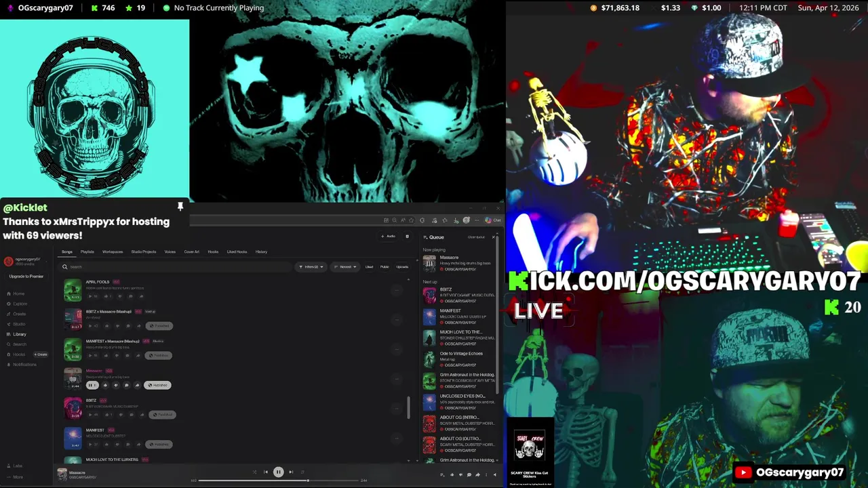Click the Copilot Chat button in browser toolbar
Viewport: 868px width, 488px height.
click(493, 220)
